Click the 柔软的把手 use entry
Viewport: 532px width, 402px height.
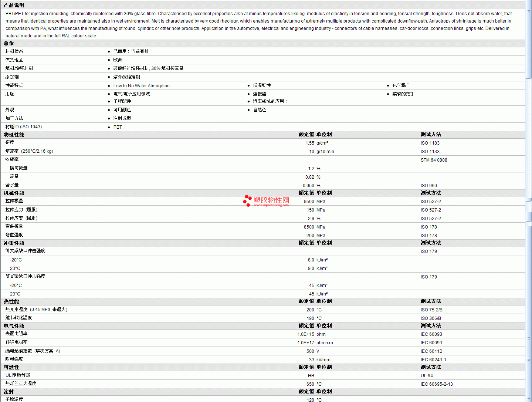(403, 94)
